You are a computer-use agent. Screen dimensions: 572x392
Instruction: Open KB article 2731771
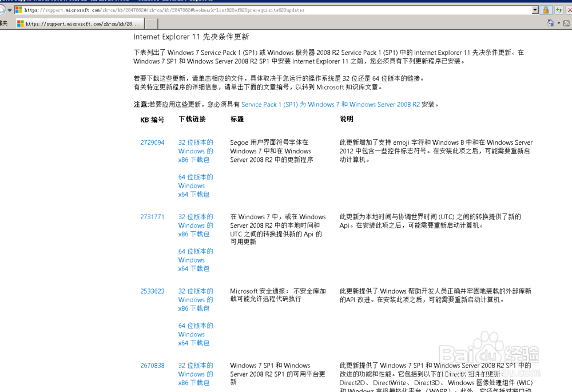(x=152, y=217)
